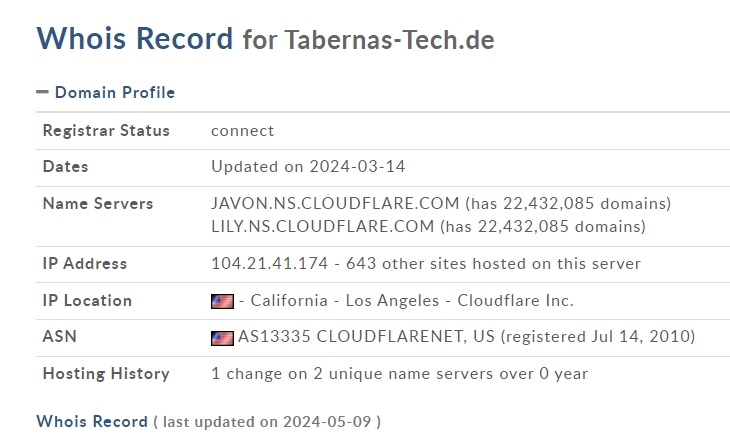The height and width of the screenshot is (440, 730).
Task: Click the 'connect' status value
Action: [x=243, y=131]
